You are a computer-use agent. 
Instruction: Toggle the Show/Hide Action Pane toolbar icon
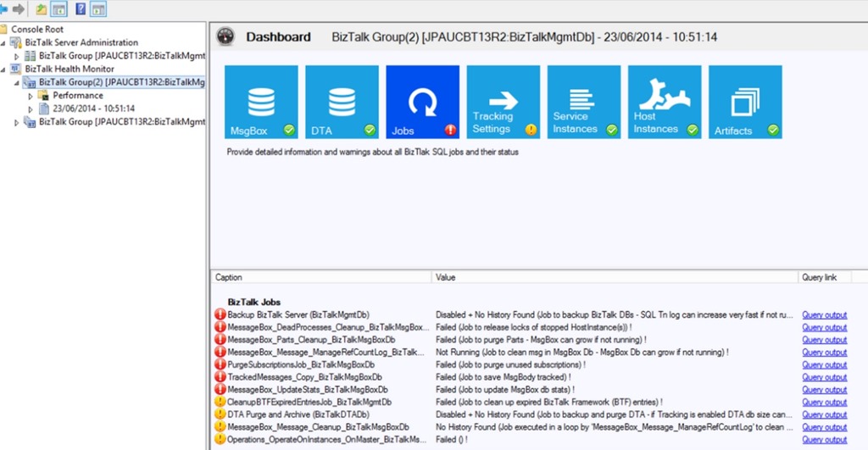(x=98, y=8)
